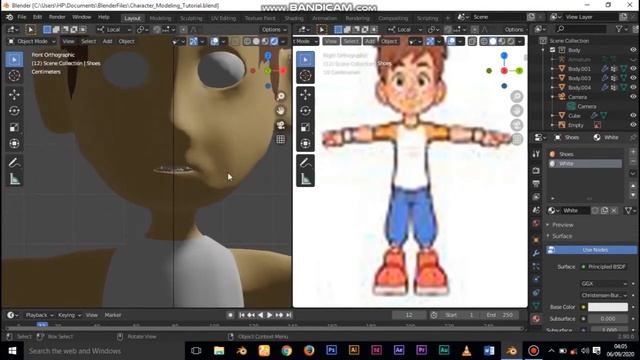
Task: Open Options dropdown in right viewport header
Action: [515, 29]
